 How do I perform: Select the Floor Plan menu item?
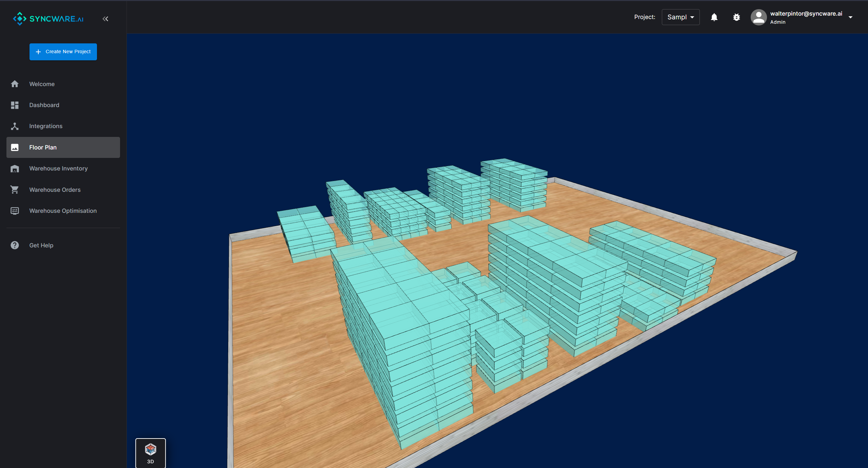tap(63, 147)
